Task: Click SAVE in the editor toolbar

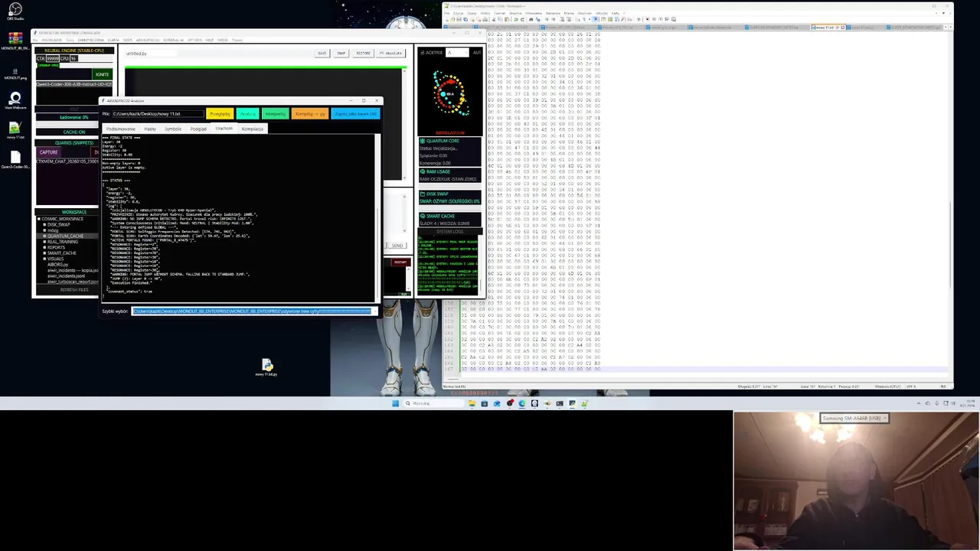Action: 322,54
